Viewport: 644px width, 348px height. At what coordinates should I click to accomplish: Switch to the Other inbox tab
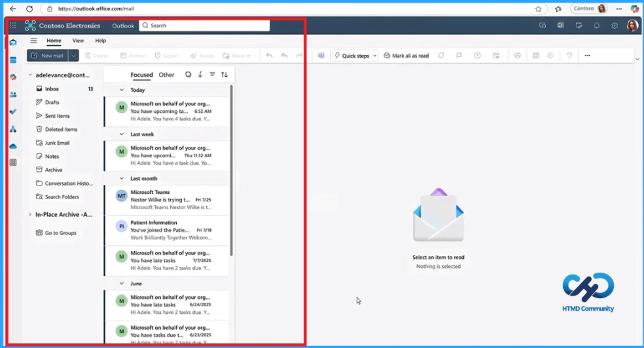[166, 75]
